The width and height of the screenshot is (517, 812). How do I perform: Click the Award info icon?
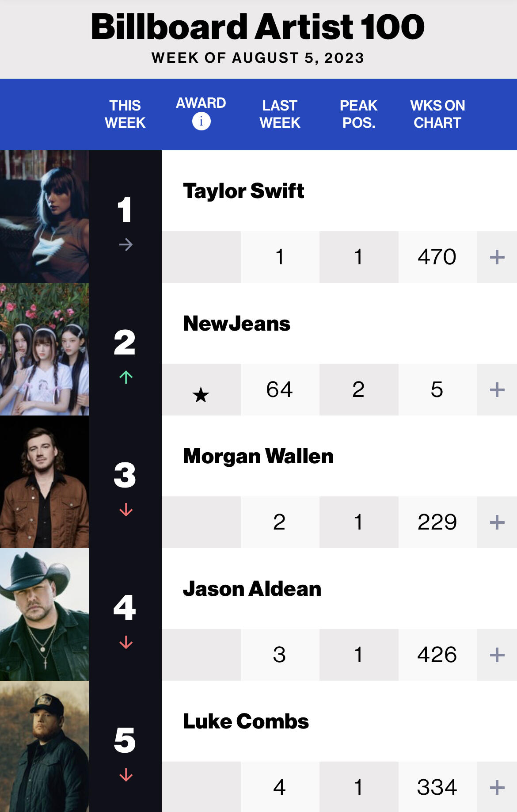pos(201,121)
